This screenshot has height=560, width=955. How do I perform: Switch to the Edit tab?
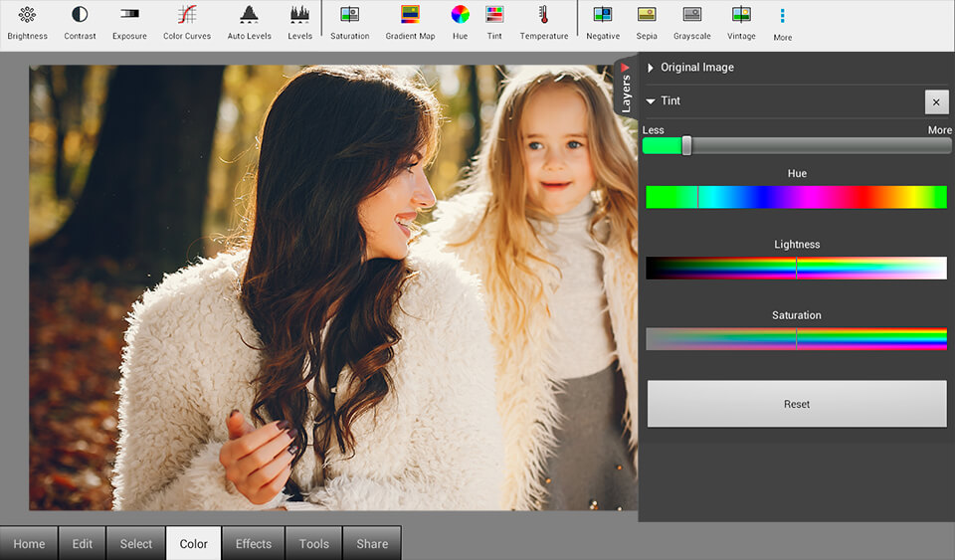[83, 543]
